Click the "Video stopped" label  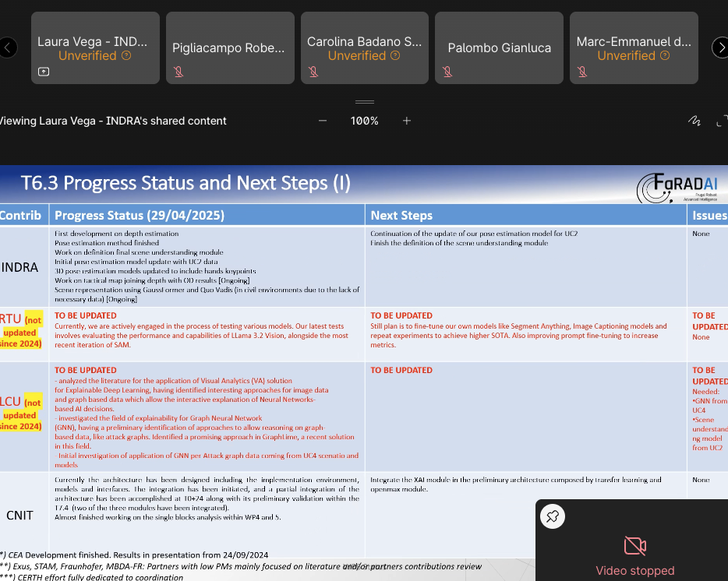(635, 570)
